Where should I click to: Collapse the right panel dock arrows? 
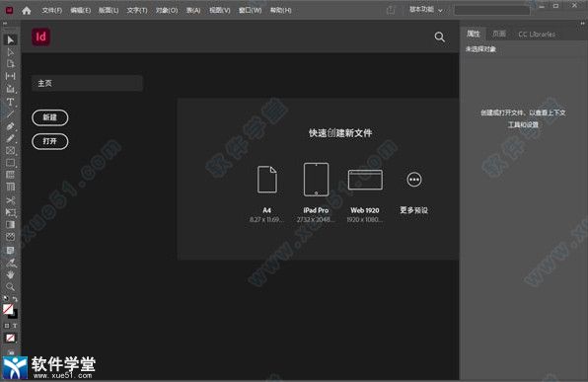582,24
